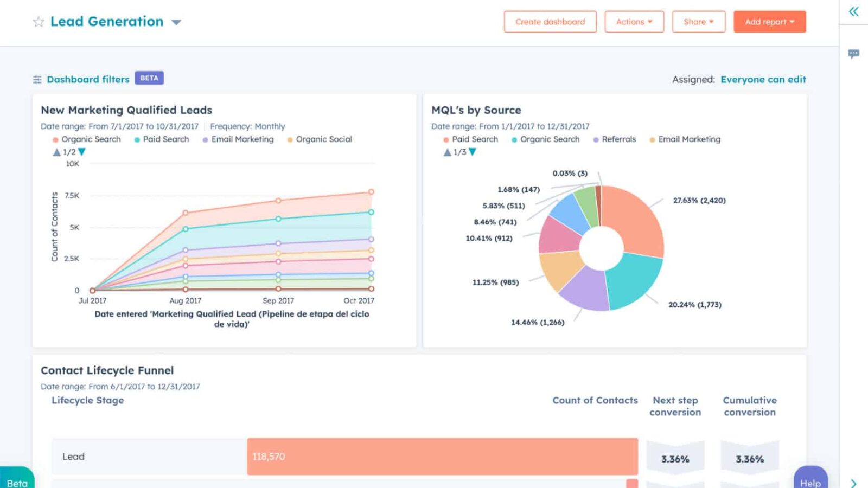The height and width of the screenshot is (488, 868).
Task: Open New Marketing Qualified Leads report title
Action: coord(126,110)
